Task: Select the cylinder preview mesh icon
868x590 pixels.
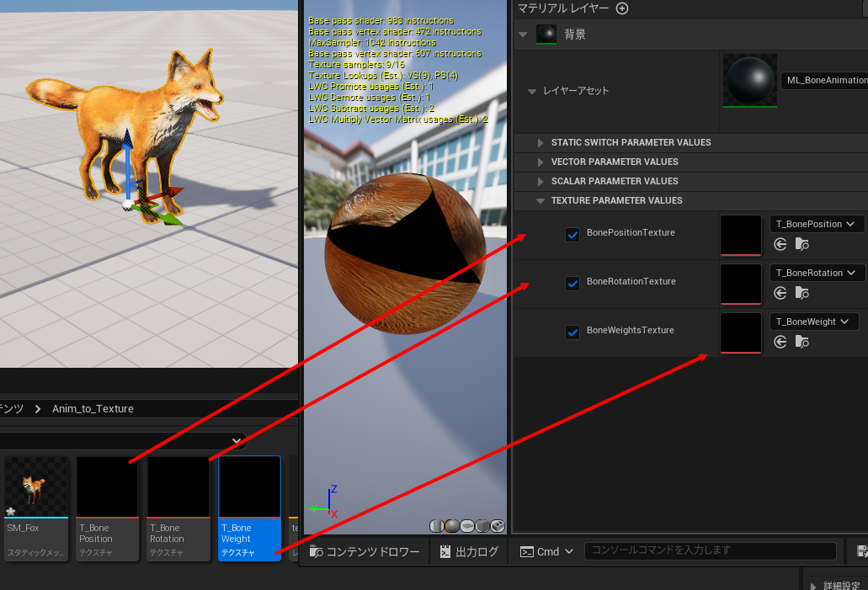Action: 436,526
